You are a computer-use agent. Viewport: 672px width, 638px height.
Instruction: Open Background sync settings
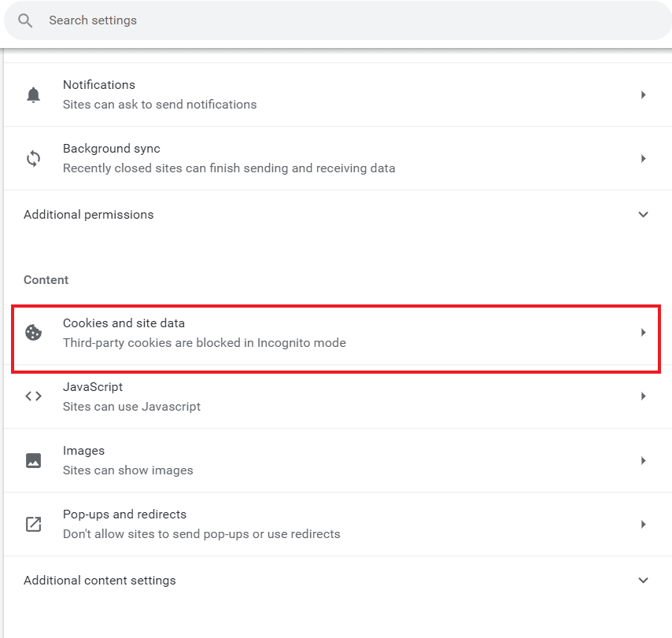[x=338, y=159]
